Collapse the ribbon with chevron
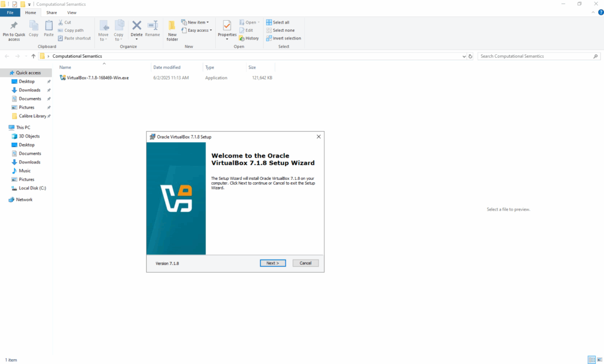Viewport: 604px width, 364px height. click(x=593, y=12)
